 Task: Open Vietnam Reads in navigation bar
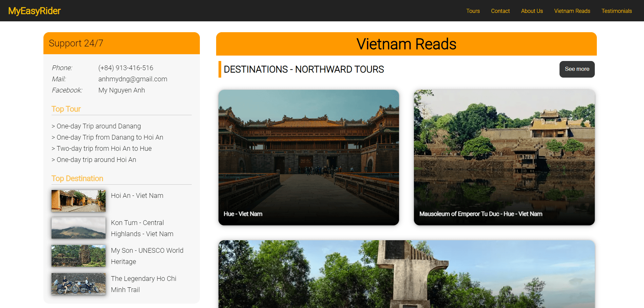click(572, 11)
